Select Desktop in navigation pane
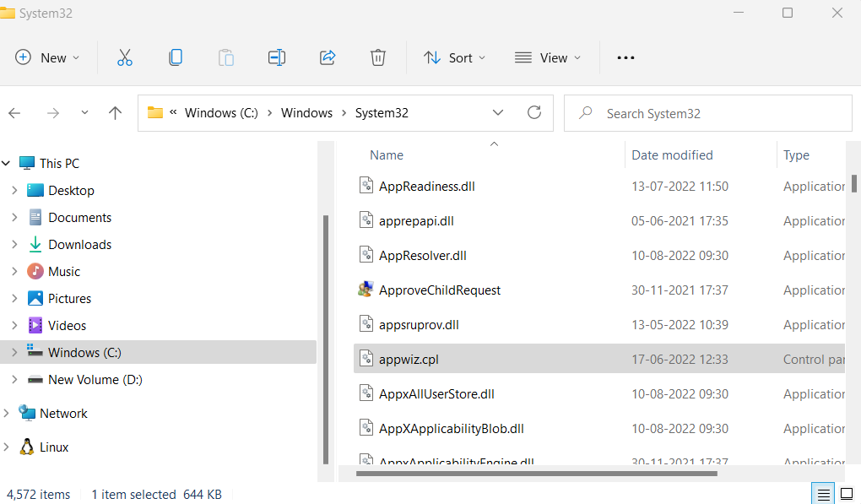 coord(72,191)
